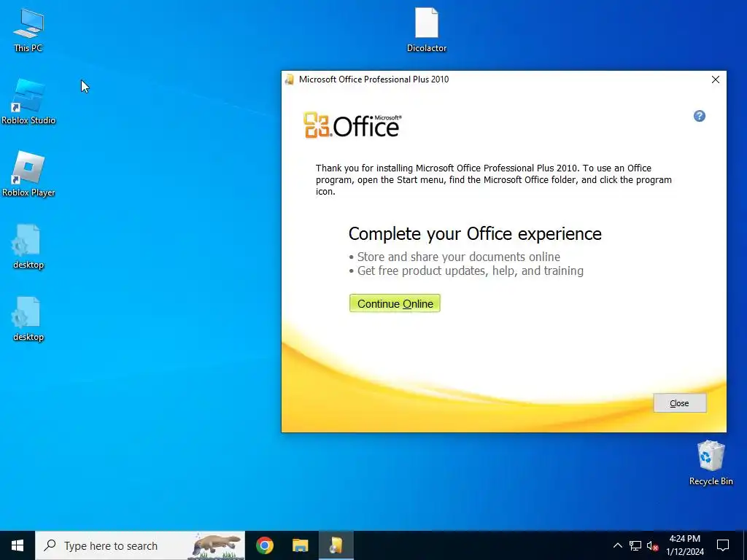Click the Office installer title bar icon
The height and width of the screenshot is (560, 747).
click(289, 79)
